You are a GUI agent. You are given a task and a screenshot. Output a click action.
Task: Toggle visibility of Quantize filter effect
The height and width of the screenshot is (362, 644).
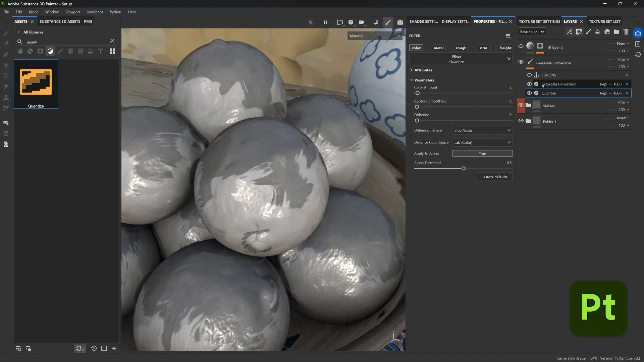(x=529, y=93)
